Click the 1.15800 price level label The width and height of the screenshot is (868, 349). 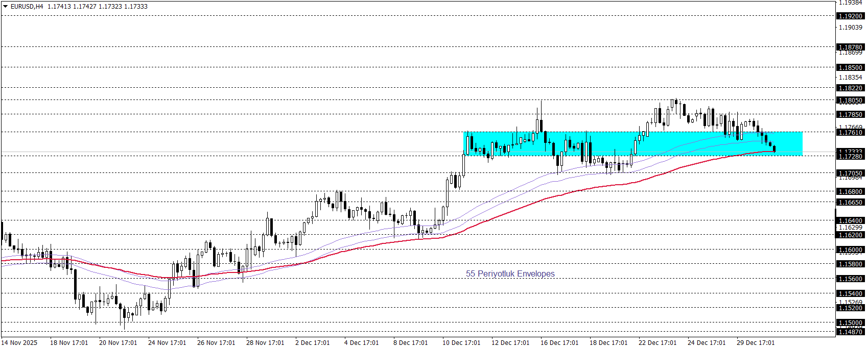pos(851,264)
